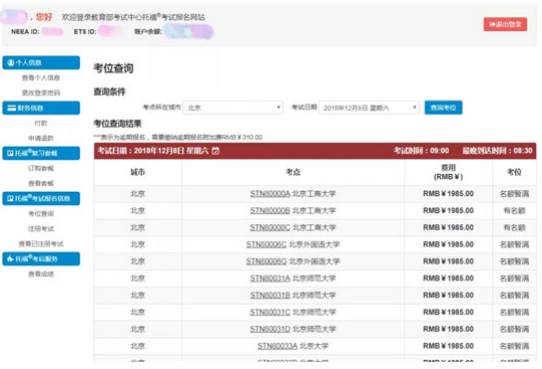Click the blue 查询考位 search button
The image size is (542, 369).
click(x=443, y=108)
